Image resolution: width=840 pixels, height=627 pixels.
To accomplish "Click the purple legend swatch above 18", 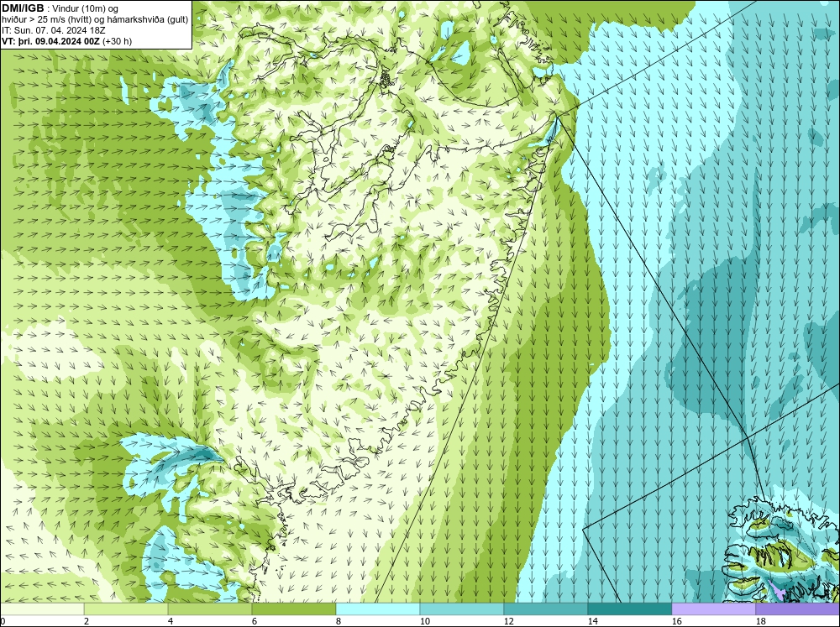I will tap(798, 609).
